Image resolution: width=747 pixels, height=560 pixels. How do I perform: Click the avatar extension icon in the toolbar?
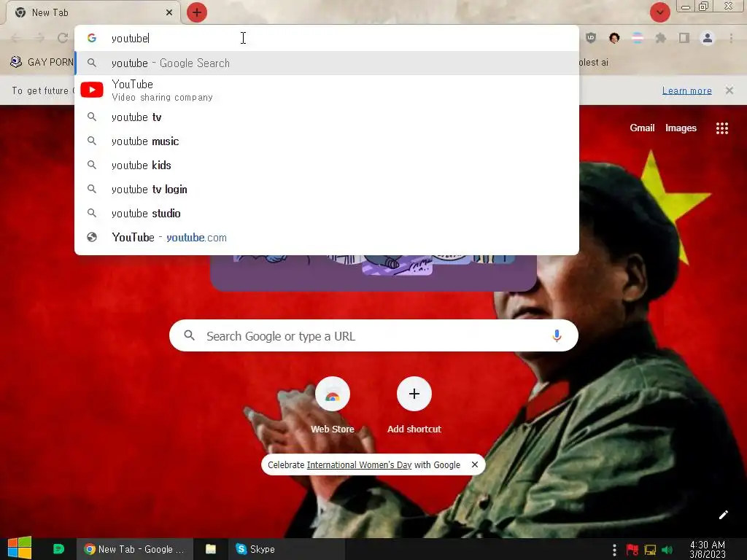point(614,38)
